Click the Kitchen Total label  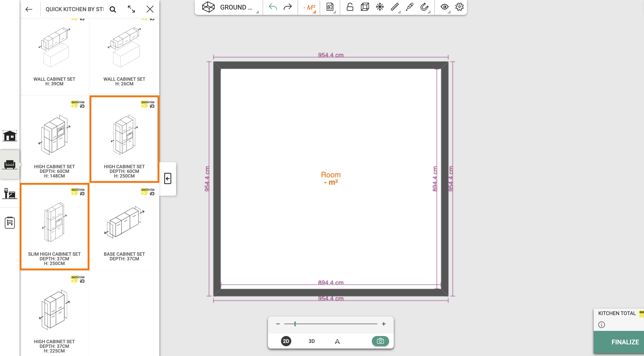(x=617, y=313)
